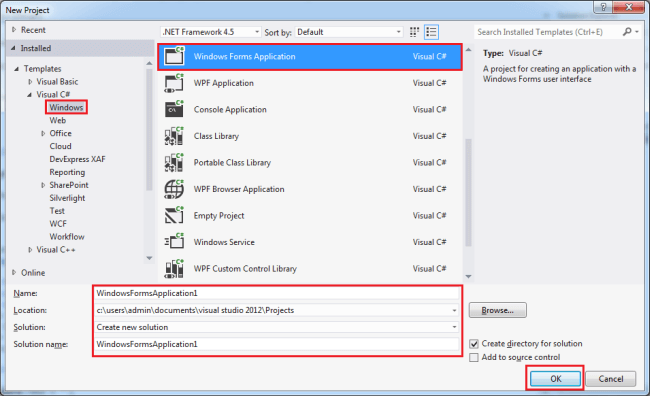
Task: Select the Silverlight tree item
Action: [67, 198]
